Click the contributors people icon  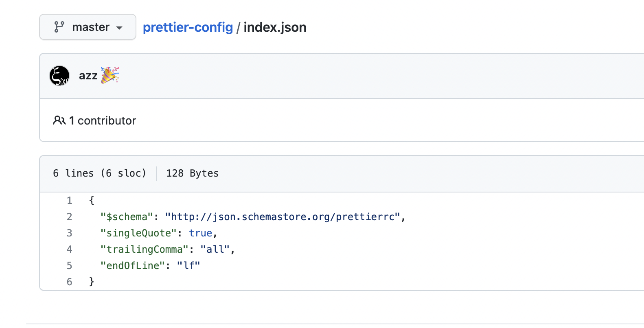point(60,120)
